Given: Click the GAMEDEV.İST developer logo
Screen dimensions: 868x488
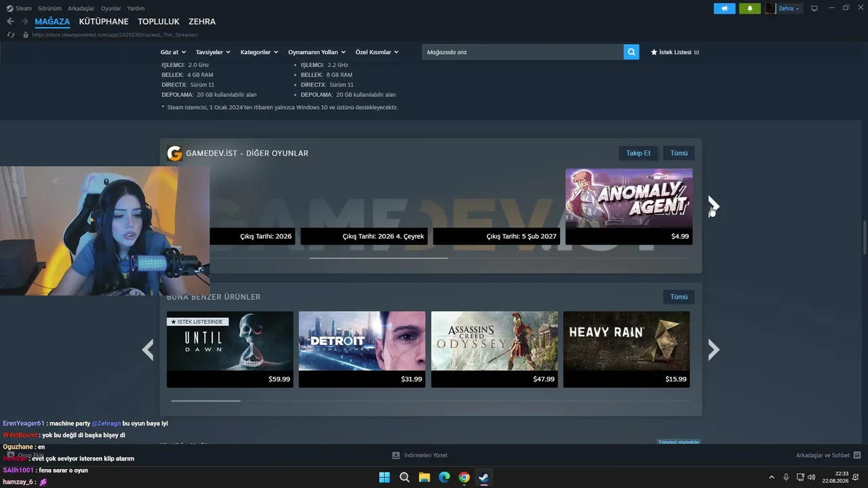Looking at the screenshot, I should pos(174,153).
